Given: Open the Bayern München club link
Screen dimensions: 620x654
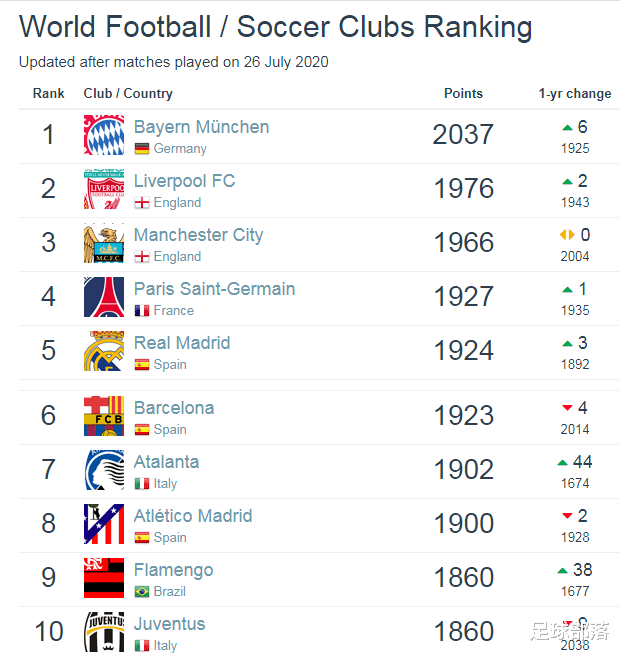Looking at the screenshot, I should (201, 127).
